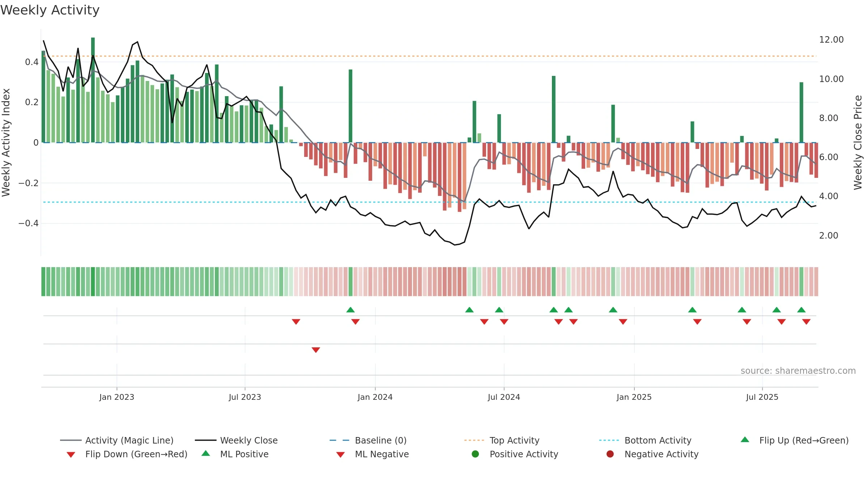
Task: Click the ML Positive legend triangle icon
Action: 206,453
